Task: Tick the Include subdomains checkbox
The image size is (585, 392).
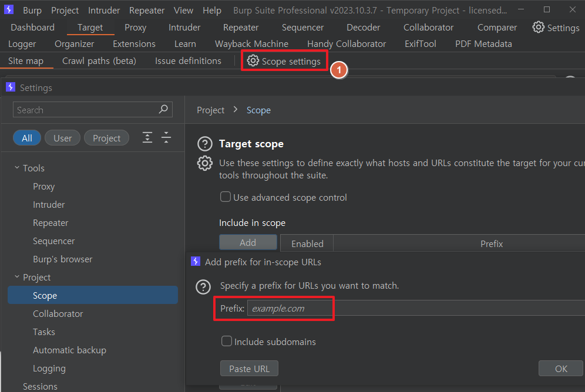Action: click(x=227, y=341)
